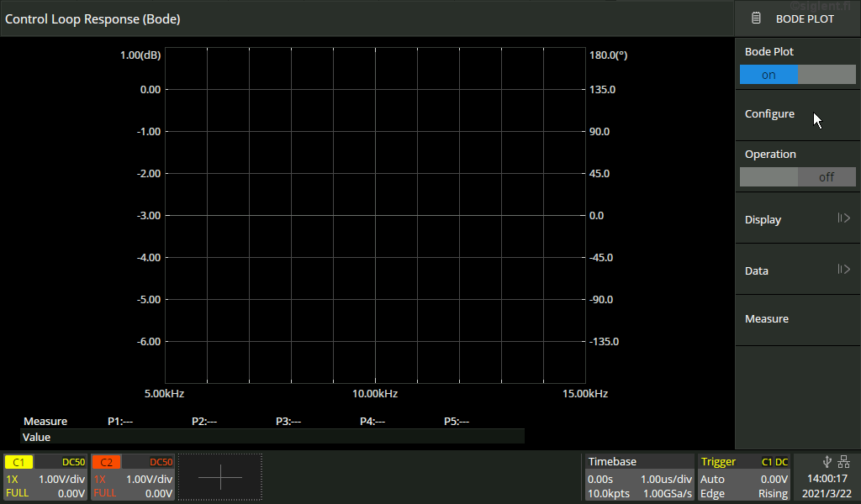Click the C2 1.00V/div scale value
This screenshot has height=504, width=861.
(x=149, y=479)
